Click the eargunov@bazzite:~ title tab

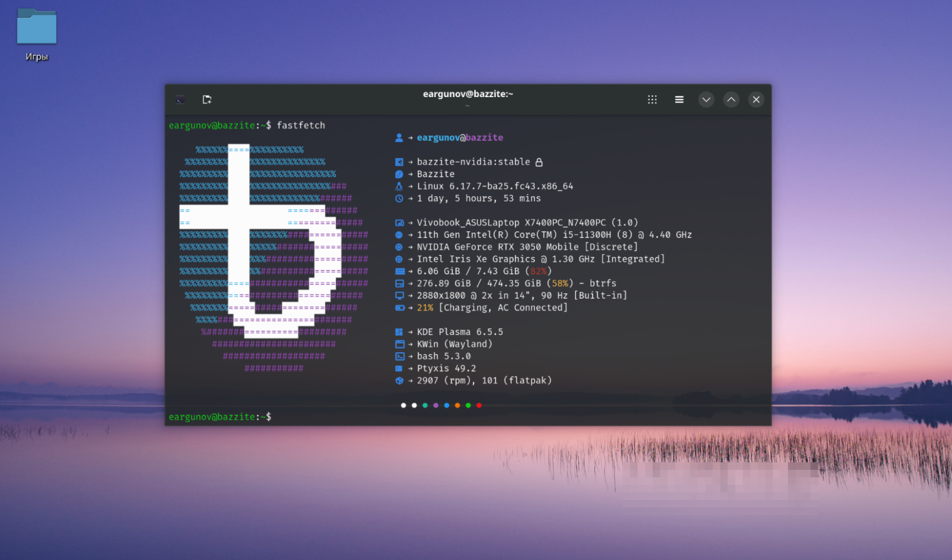click(x=467, y=94)
